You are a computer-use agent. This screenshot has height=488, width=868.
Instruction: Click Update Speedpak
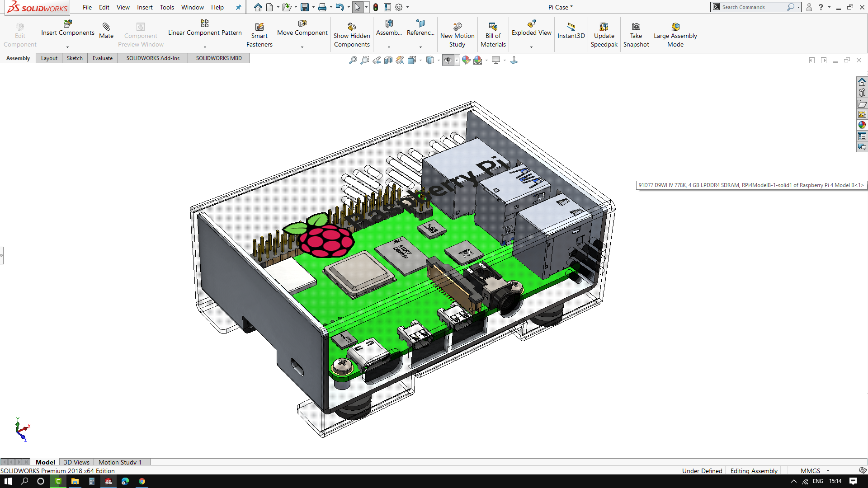pyautogui.click(x=604, y=35)
